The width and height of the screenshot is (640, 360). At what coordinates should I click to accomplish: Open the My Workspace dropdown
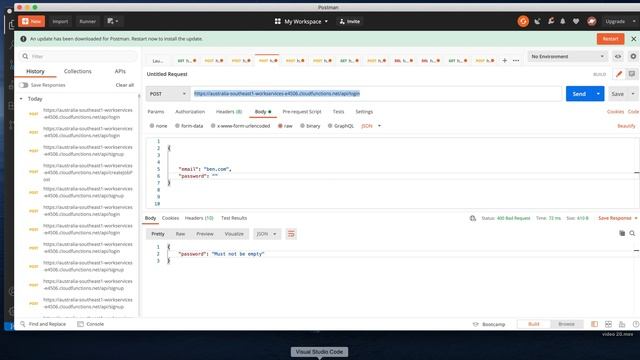click(301, 21)
